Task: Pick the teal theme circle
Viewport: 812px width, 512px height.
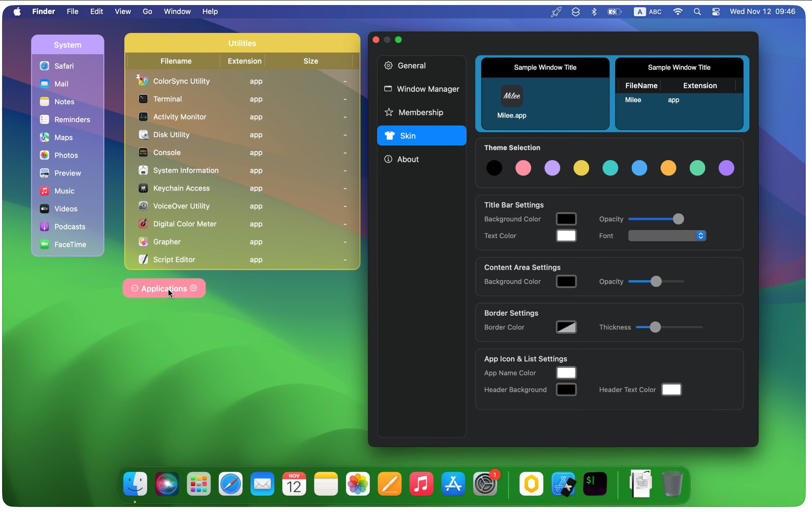Action: pos(610,168)
